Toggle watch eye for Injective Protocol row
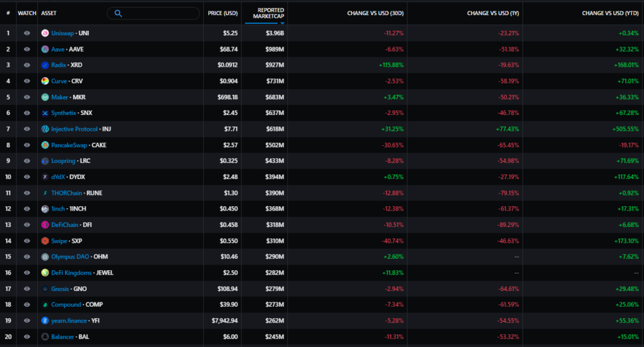644x347 pixels. 26,129
